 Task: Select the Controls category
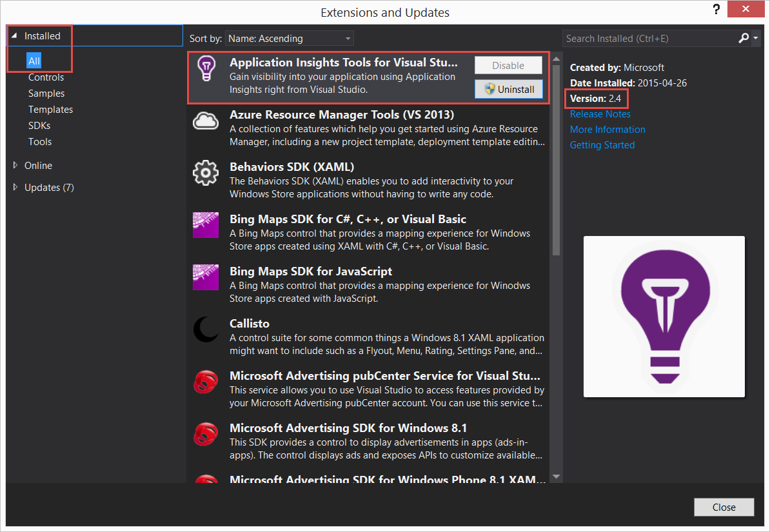tap(46, 77)
